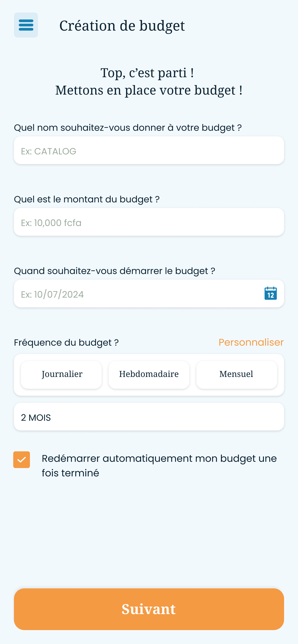
Task: Tap the 'Fréquence du budget ?' label
Action: coord(66,342)
